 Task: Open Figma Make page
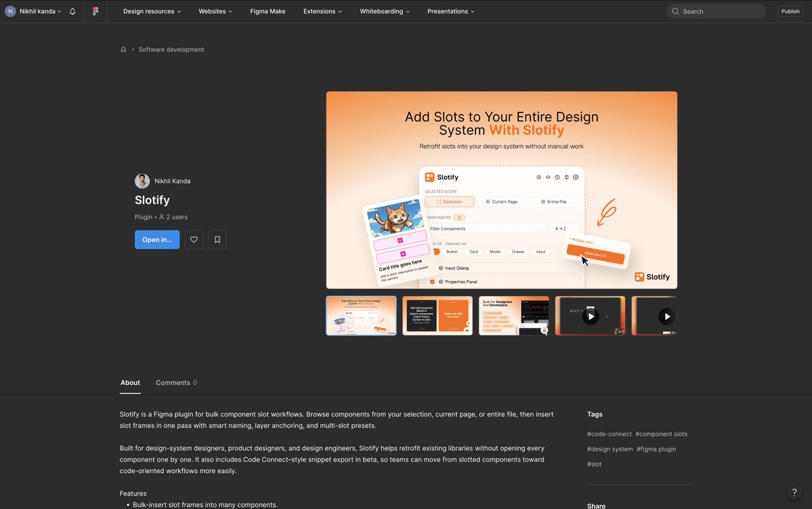click(x=268, y=12)
